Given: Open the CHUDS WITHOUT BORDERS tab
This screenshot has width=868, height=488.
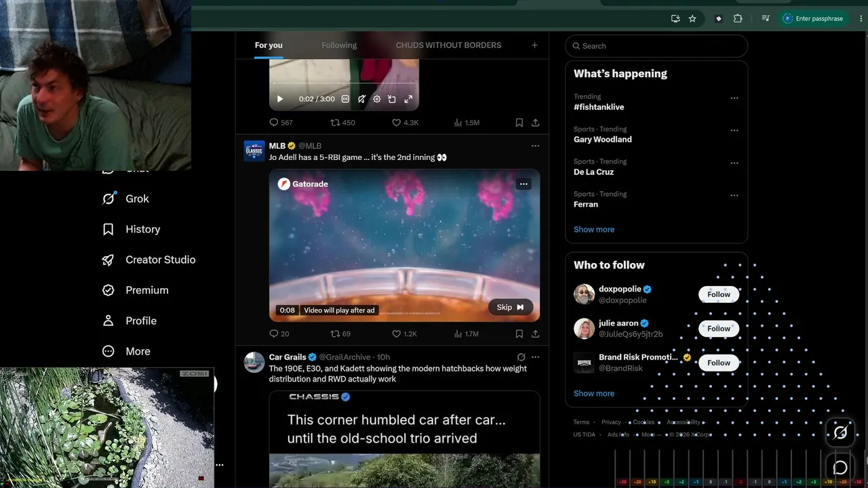Looking at the screenshot, I should tap(448, 45).
